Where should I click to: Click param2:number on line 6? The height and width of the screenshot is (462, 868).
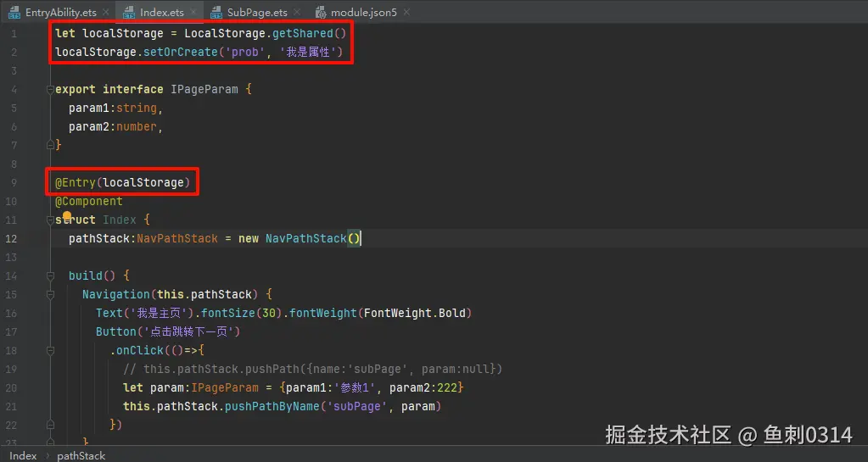pyautogui.click(x=113, y=126)
